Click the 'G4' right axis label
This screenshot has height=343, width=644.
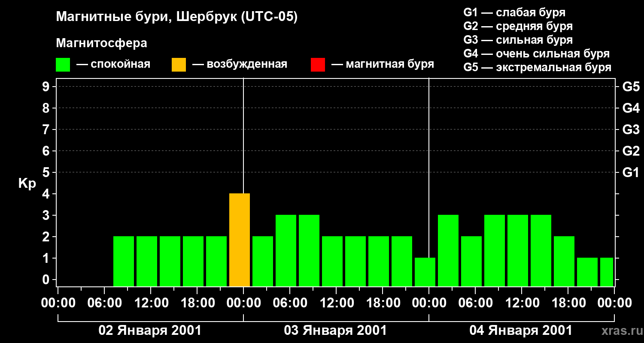pyautogui.click(x=631, y=108)
